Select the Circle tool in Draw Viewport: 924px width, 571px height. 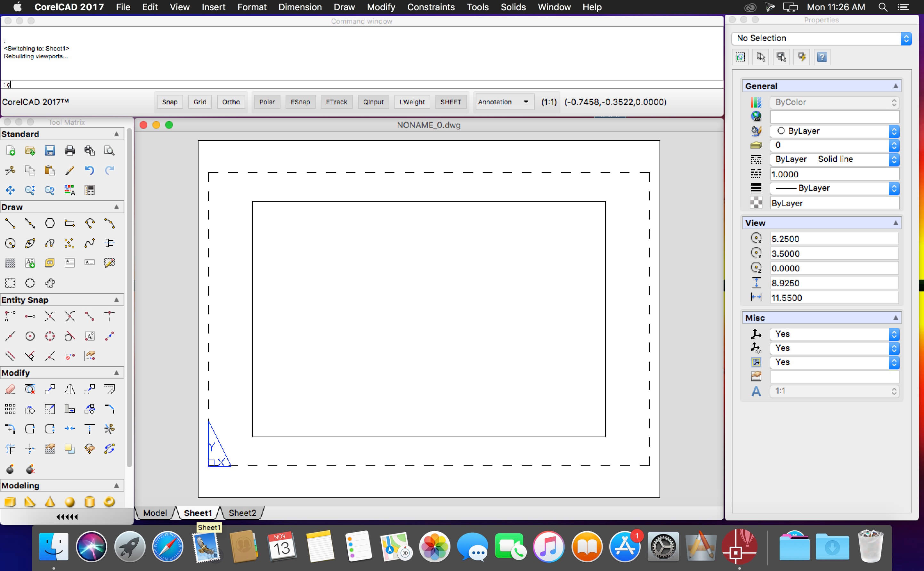point(11,243)
